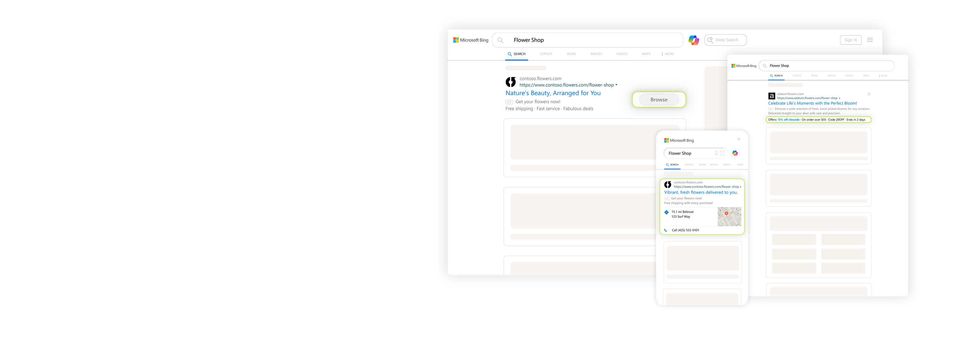980x340 pixels.
Task: Tap the microphone icon in mobile search box
Action: (716, 153)
